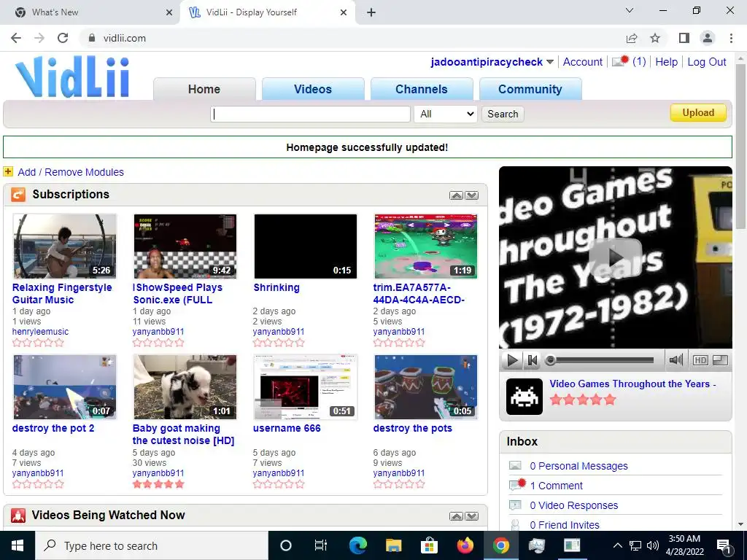Open henrylеemusic channel link
The height and width of the screenshot is (560, 747).
(x=41, y=332)
